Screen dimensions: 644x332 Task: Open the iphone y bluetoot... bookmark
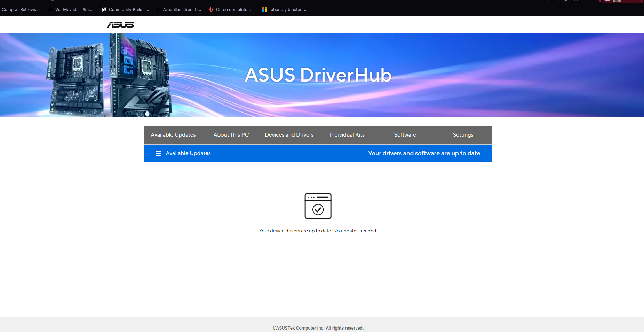coord(285,10)
